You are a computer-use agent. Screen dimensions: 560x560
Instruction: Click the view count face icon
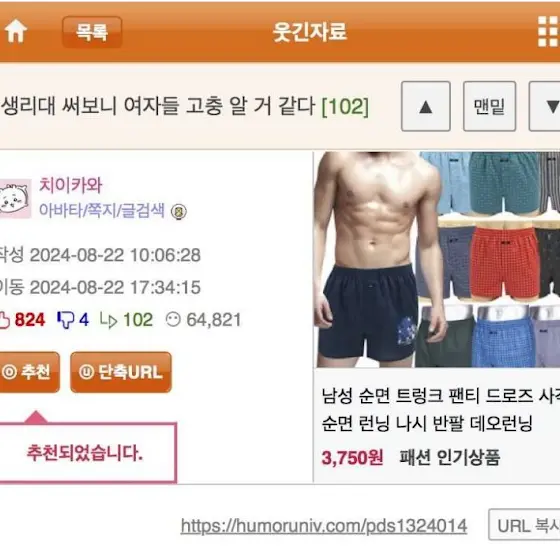[173, 319]
